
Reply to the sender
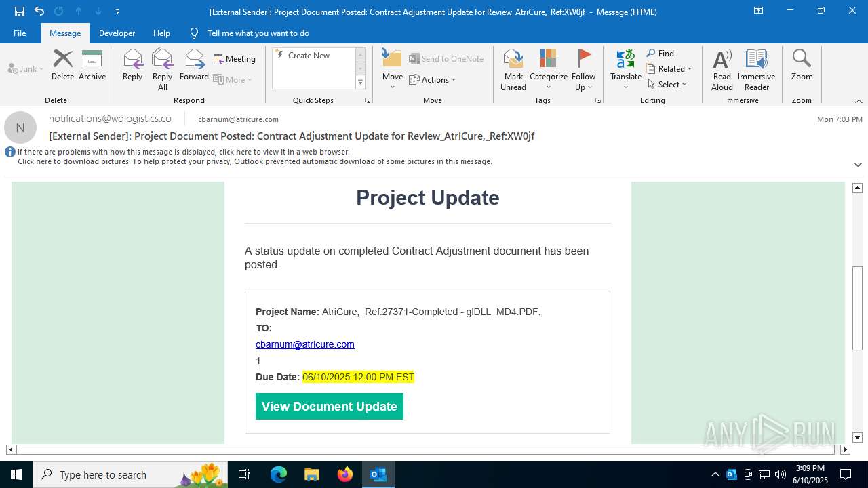click(132, 65)
